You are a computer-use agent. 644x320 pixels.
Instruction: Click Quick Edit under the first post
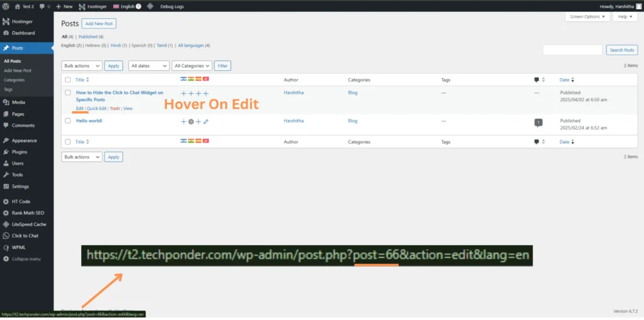click(x=97, y=109)
